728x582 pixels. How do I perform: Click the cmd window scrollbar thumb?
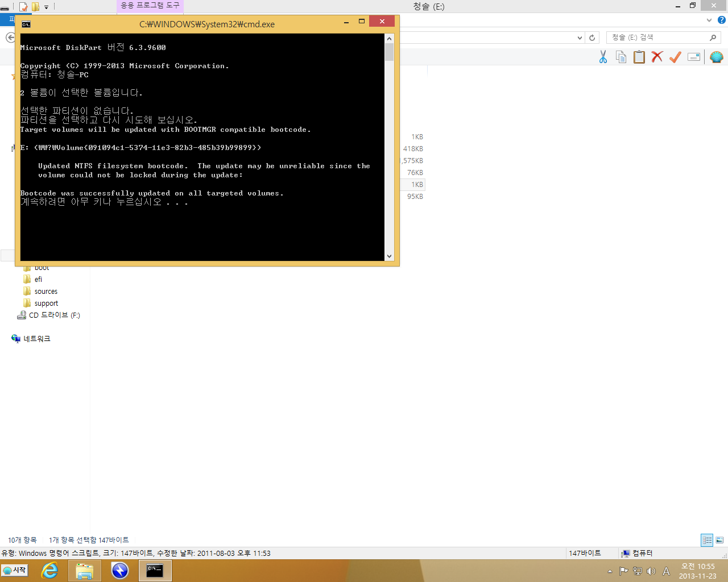point(389,52)
